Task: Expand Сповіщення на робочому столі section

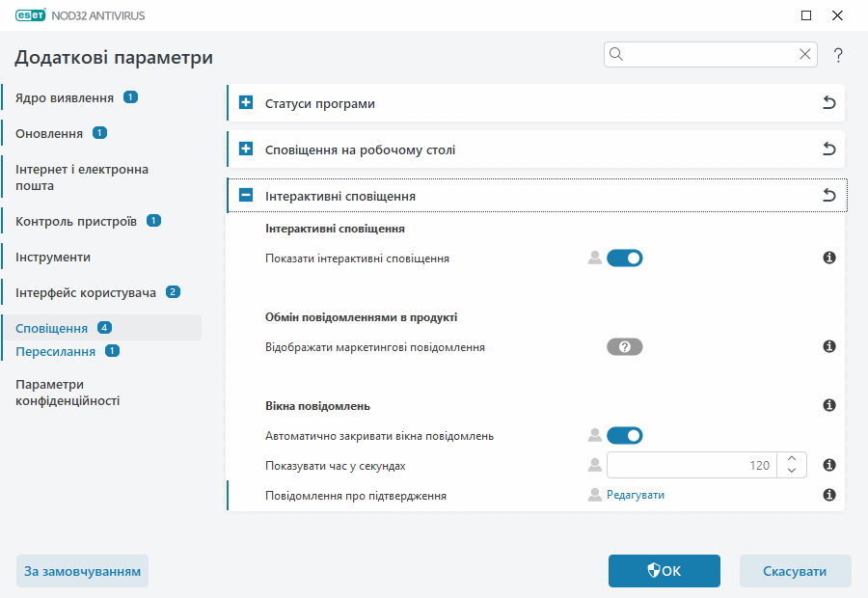Action: (246, 149)
